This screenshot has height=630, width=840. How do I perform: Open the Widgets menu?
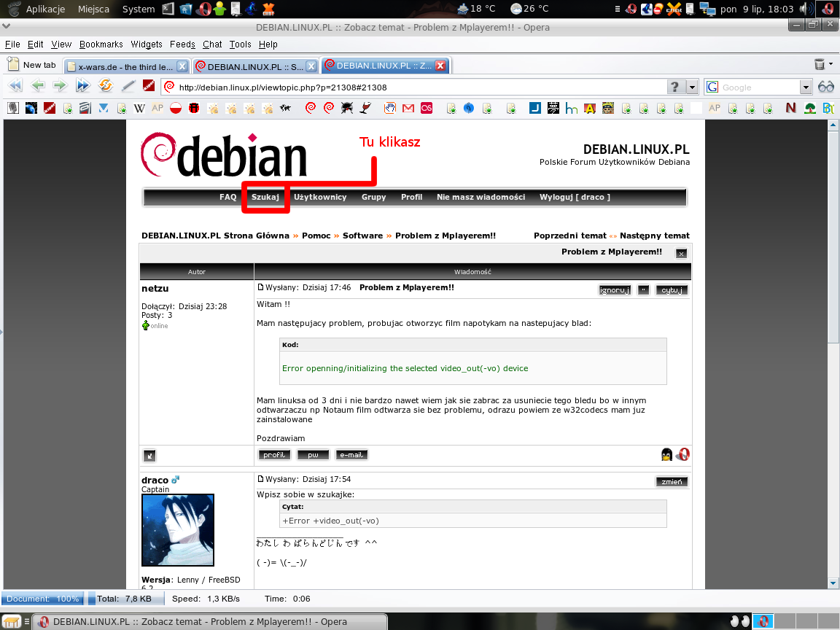147,44
